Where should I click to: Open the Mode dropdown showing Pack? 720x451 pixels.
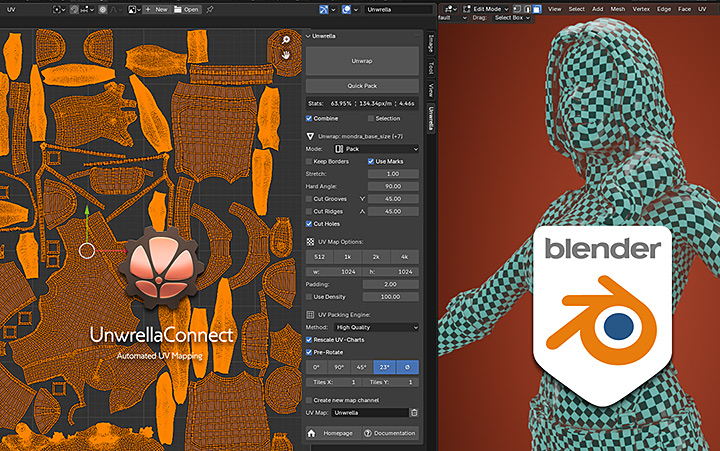(x=376, y=149)
